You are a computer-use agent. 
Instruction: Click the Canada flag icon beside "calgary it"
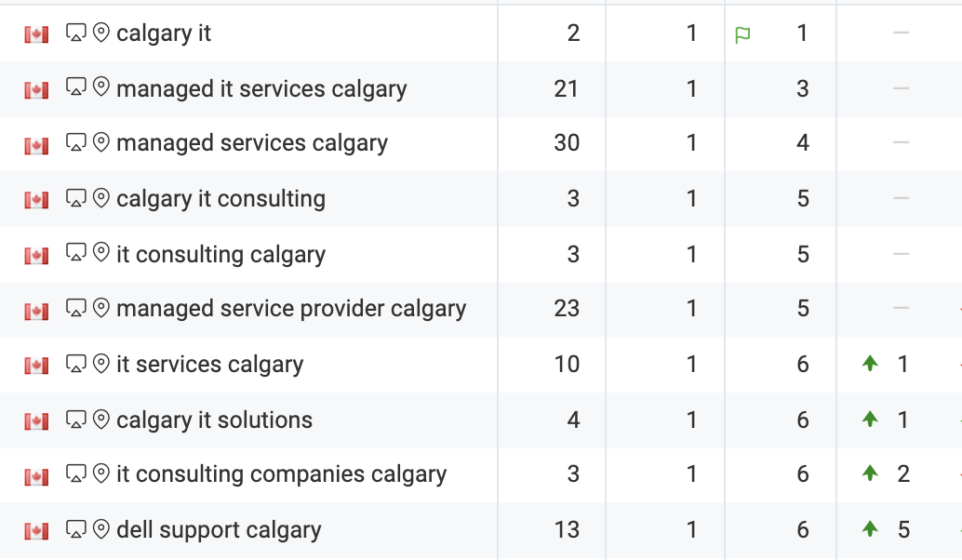[x=34, y=33]
